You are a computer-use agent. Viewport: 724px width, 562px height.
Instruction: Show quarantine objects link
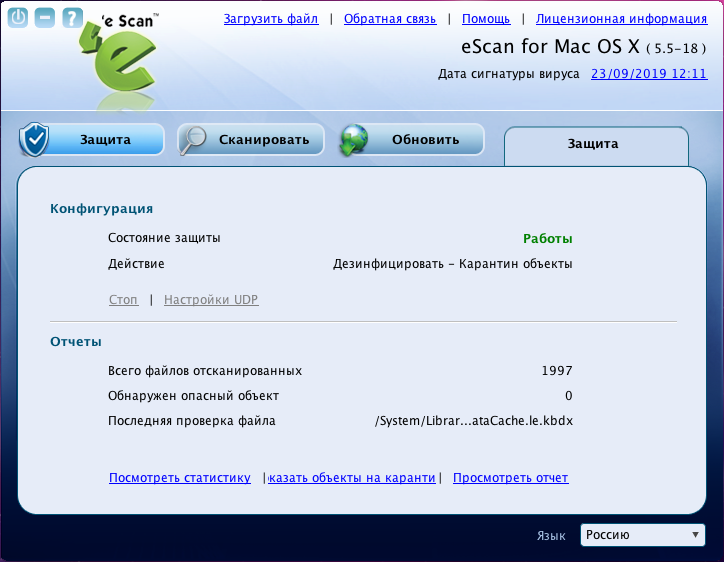[x=352, y=477]
